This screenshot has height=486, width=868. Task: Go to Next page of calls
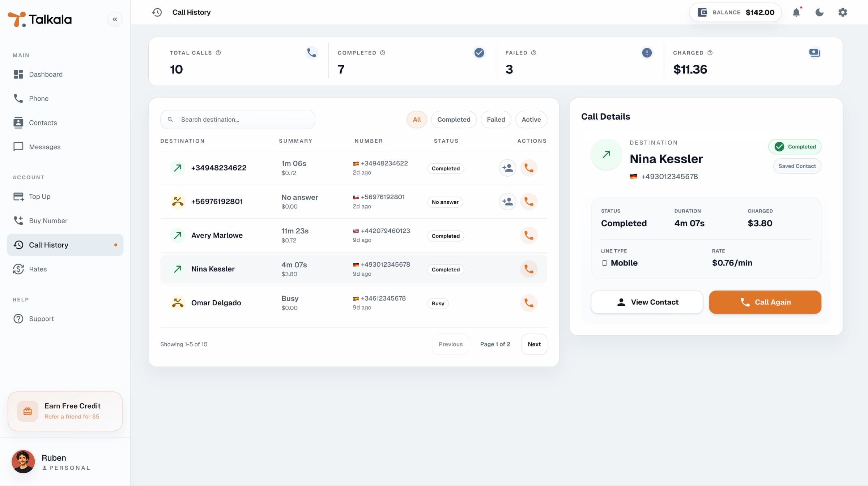[x=534, y=344]
